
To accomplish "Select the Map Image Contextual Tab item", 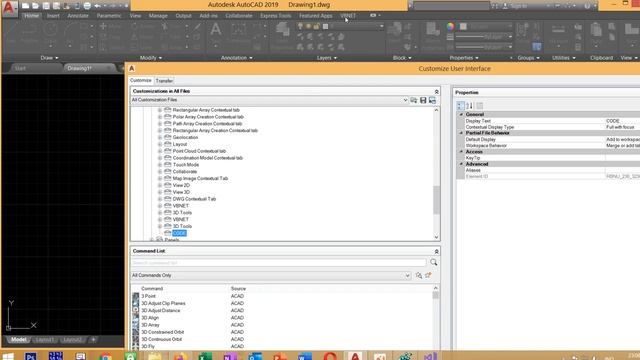I will coord(200,179).
